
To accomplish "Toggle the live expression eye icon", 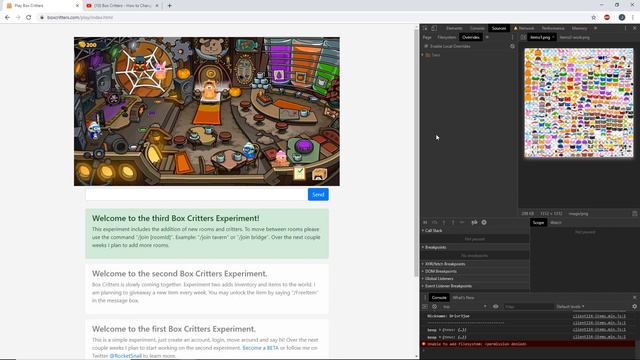I will [x=496, y=307].
